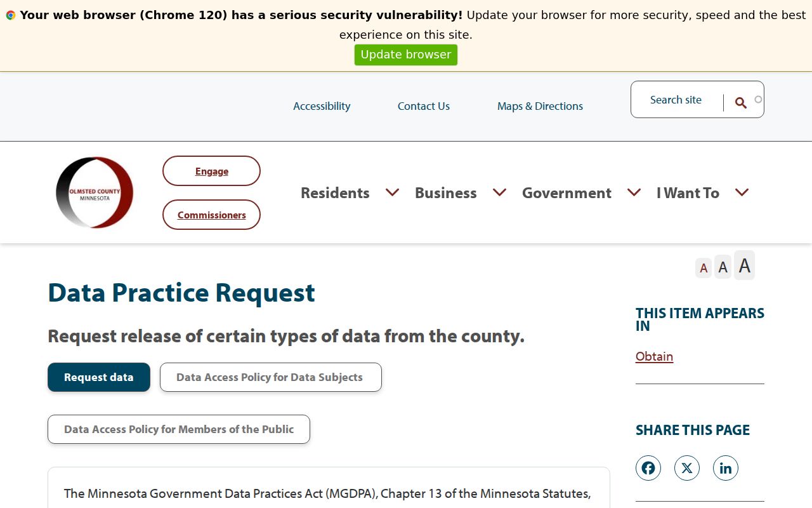812x508 pixels.
Task: Open the Business menu item
Action: coord(446,193)
